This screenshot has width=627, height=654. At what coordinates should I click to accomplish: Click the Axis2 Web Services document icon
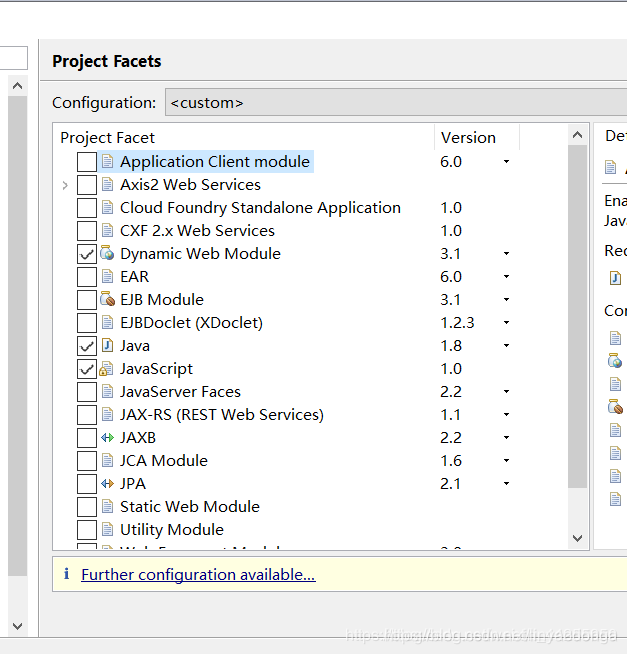[108, 184]
